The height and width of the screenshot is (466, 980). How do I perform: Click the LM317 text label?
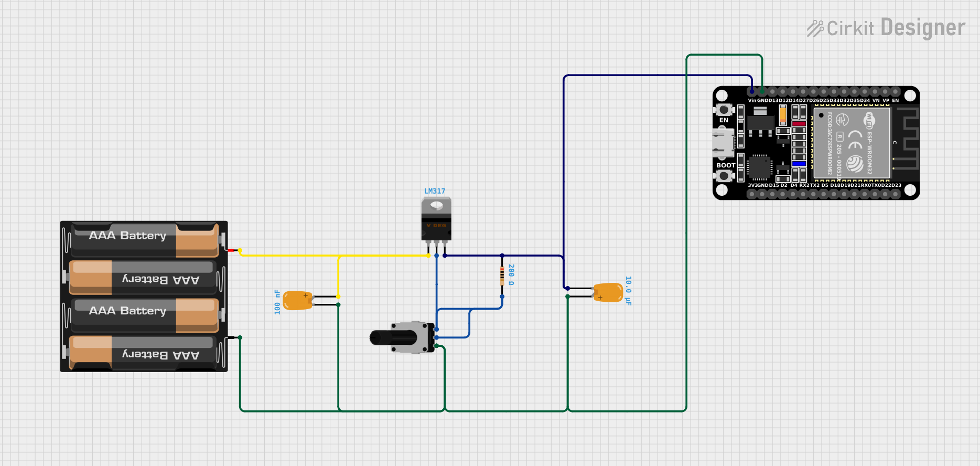(435, 191)
